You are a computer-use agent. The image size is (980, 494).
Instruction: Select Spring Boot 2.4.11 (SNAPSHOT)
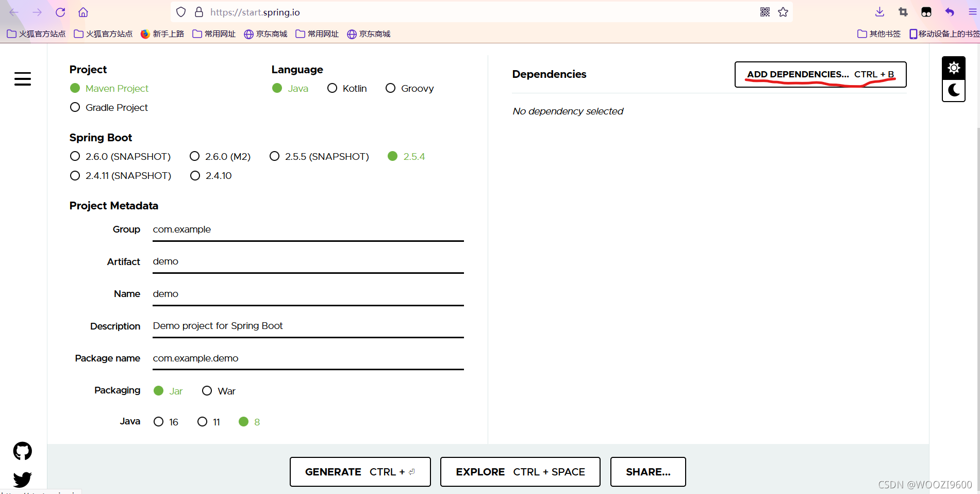point(121,175)
